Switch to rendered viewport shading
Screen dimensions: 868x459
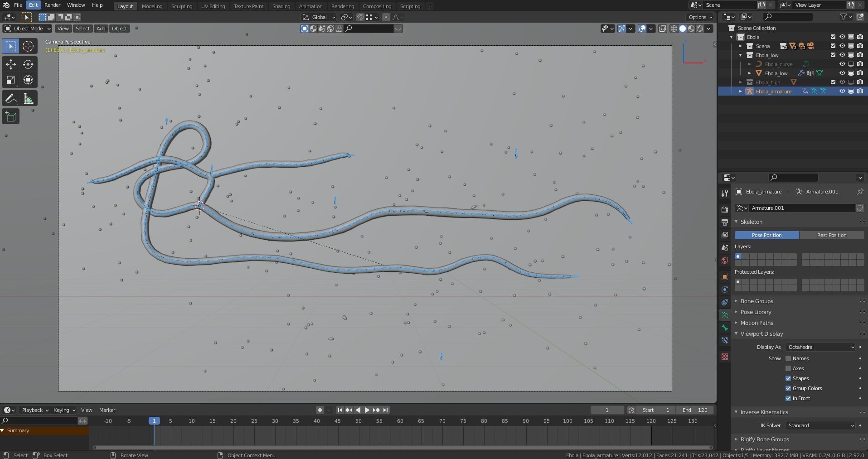pos(700,29)
